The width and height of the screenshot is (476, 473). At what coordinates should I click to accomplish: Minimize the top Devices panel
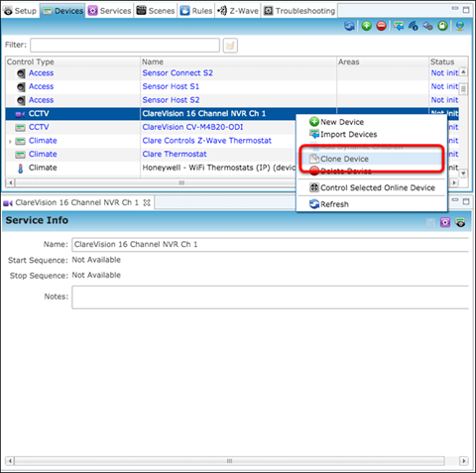coord(455,8)
